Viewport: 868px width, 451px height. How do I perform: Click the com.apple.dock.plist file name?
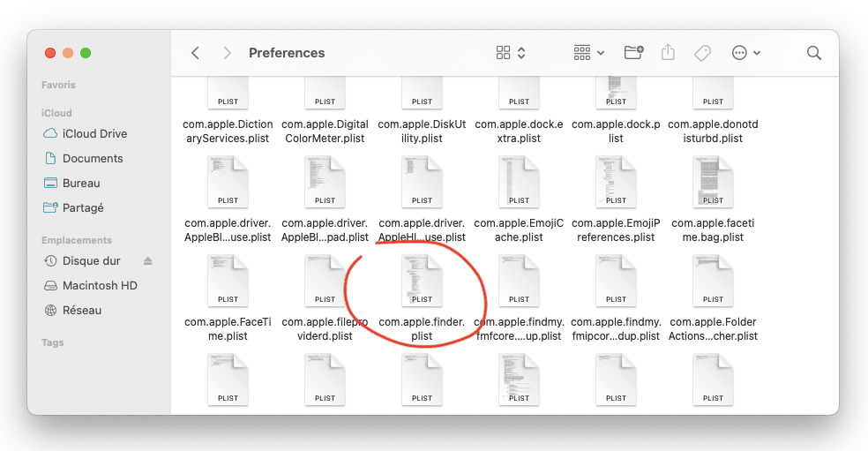pyautogui.click(x=616, y=132)
